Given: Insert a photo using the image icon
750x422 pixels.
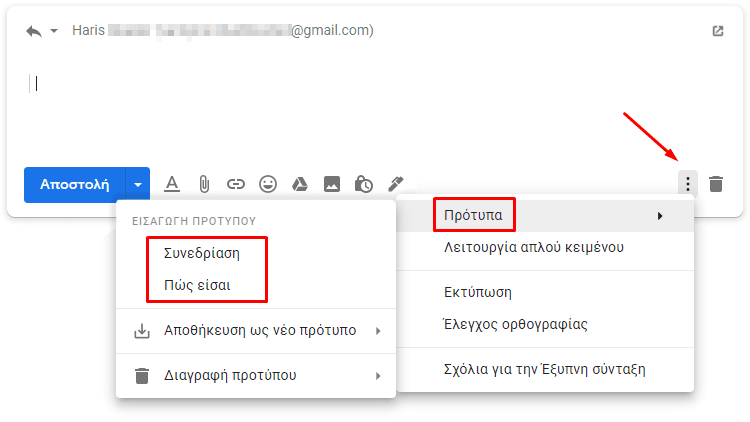Looking at the screenshot, I should [x=332, y=184].
